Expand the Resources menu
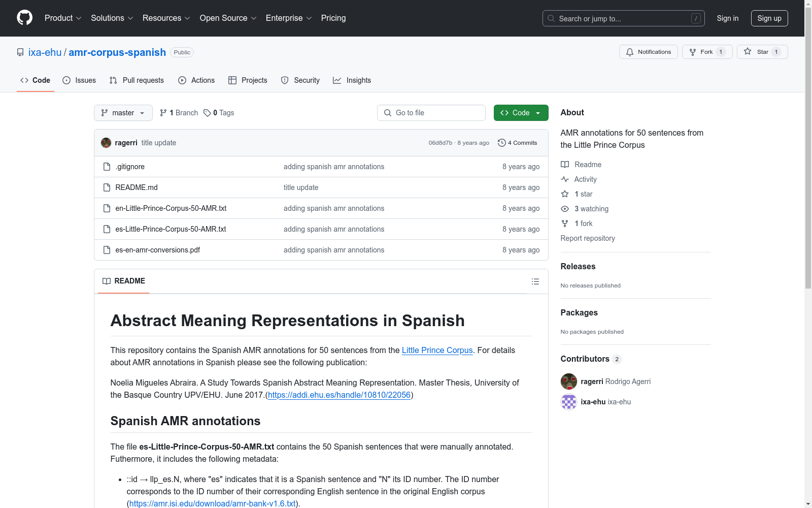 pyautogui.click(x=166, y=18)
